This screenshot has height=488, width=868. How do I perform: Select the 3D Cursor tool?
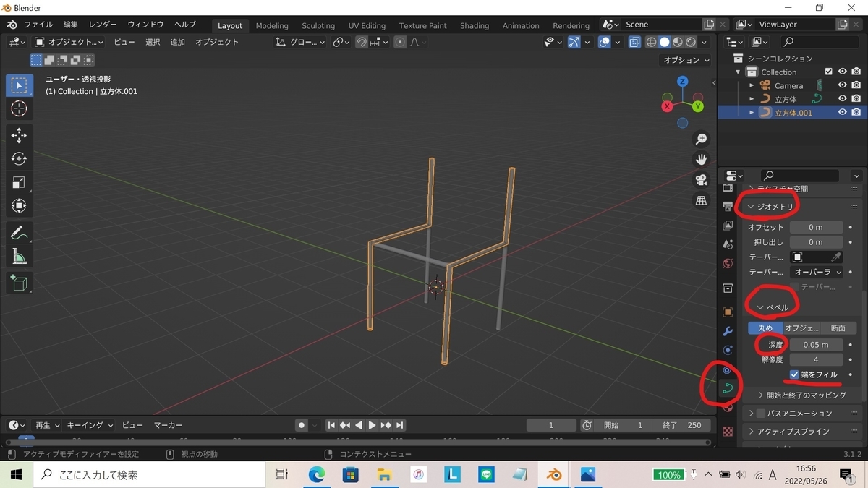20,108
